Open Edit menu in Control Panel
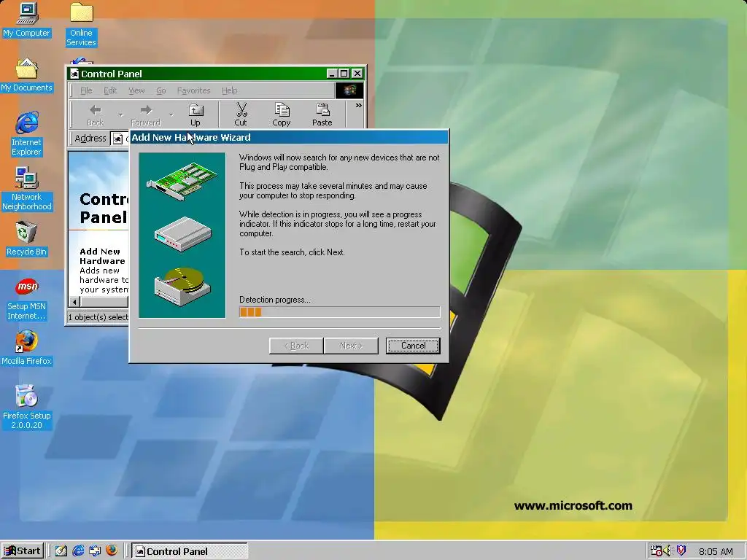Image resolution: width=747 pixels, height=560 pixels. click(110, 90)
